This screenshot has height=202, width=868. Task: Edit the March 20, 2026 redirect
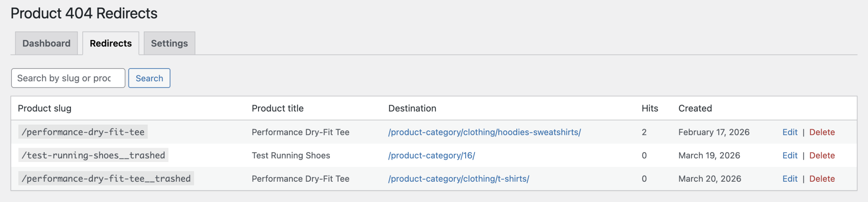coord(790,179)
